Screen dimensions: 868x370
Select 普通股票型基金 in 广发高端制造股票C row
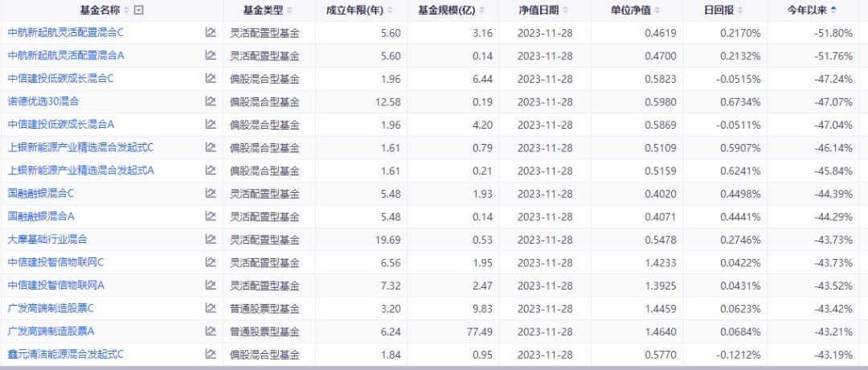coord(264,308)
